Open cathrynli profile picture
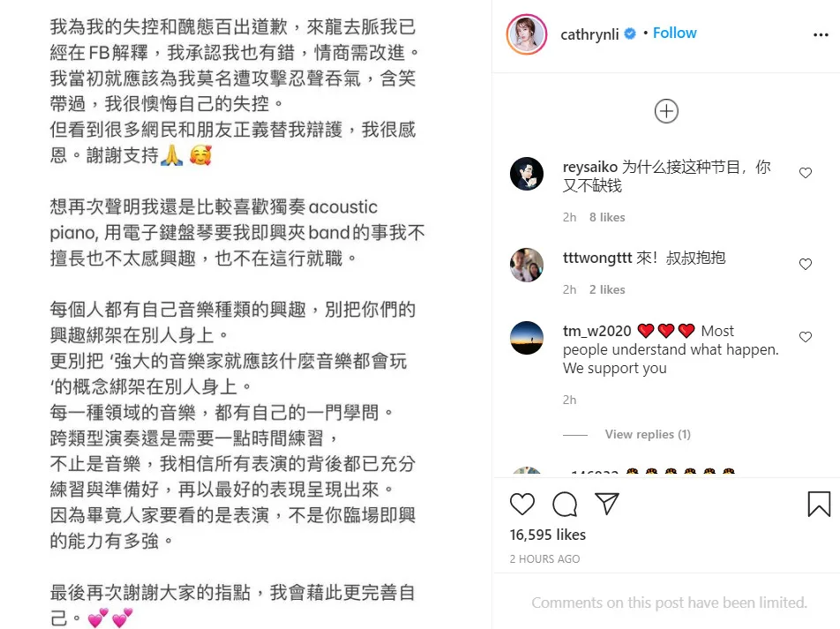 pos(527,34)
